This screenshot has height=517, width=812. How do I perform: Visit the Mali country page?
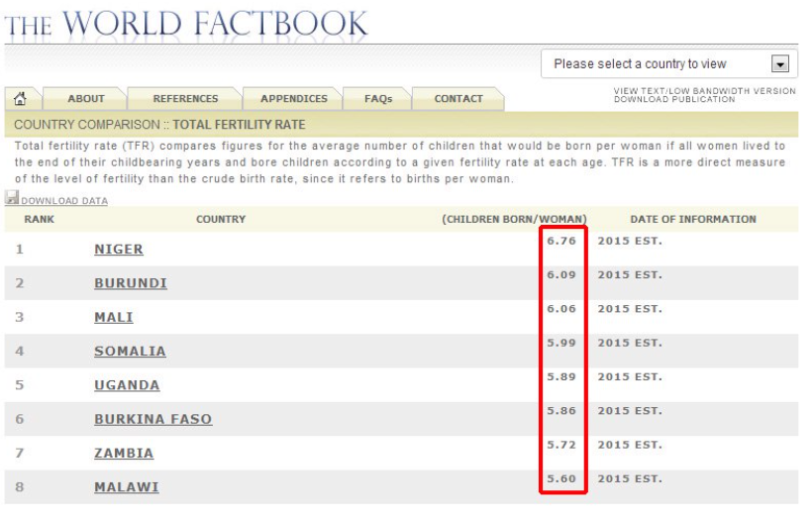tap(114, 318)
